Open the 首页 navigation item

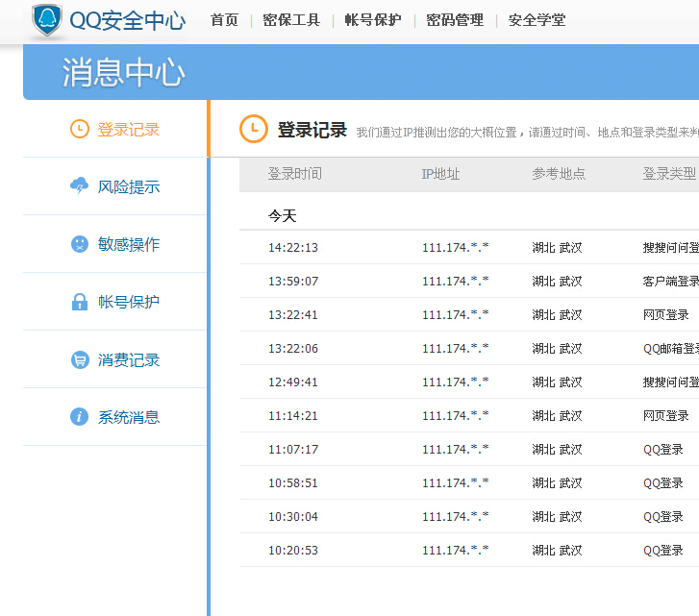pos(224,20)
